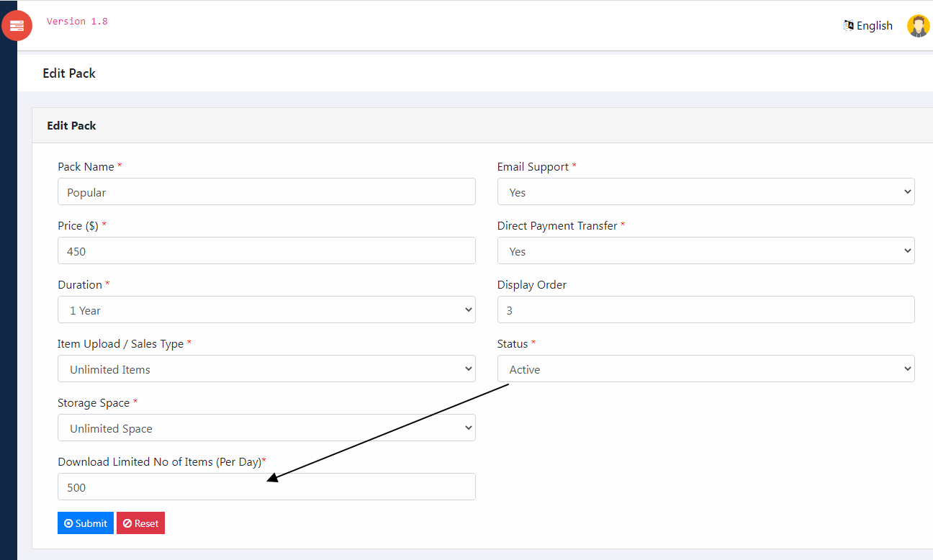This screenshot has width=933, height=560.
Task: Open the Duration dropdown showing 1 Year
Action: tap(266, 310)
